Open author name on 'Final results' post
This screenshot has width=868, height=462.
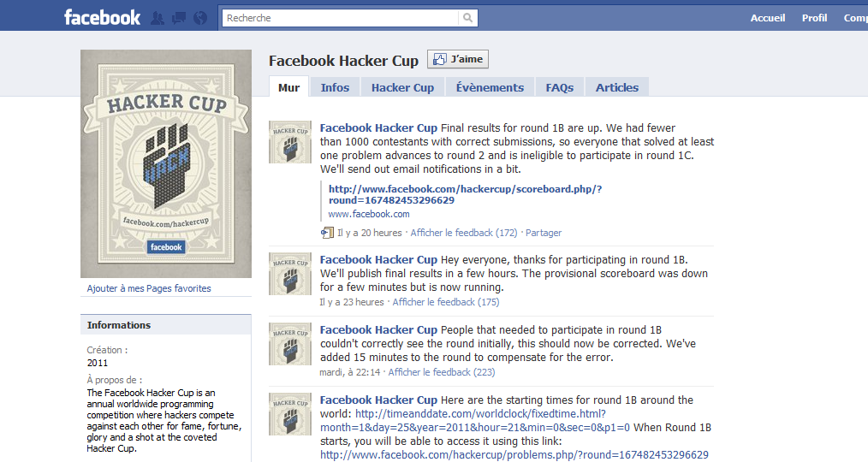[x=378, y=127]
